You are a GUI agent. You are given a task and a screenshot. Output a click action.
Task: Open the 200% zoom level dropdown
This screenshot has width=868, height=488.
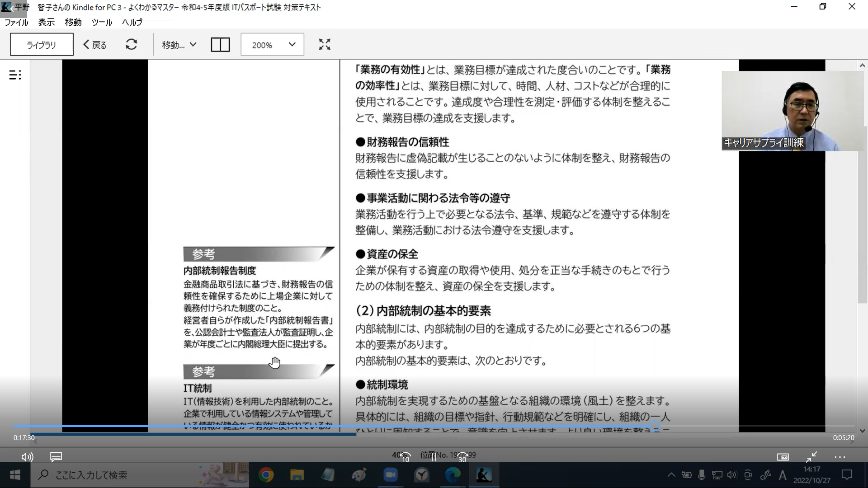pyautogui.click(x=272, y=44)
